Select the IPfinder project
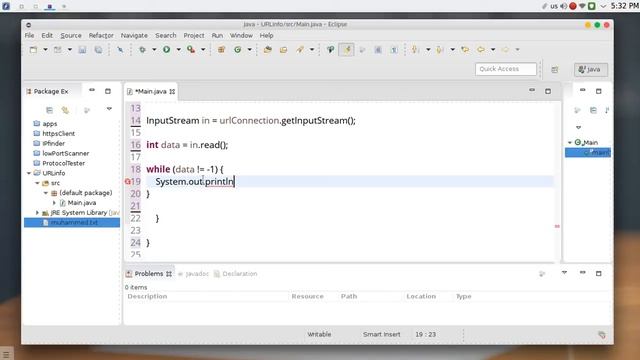This screenshot has width=640, height=360. pyautogui.click(x=53, y=143)
